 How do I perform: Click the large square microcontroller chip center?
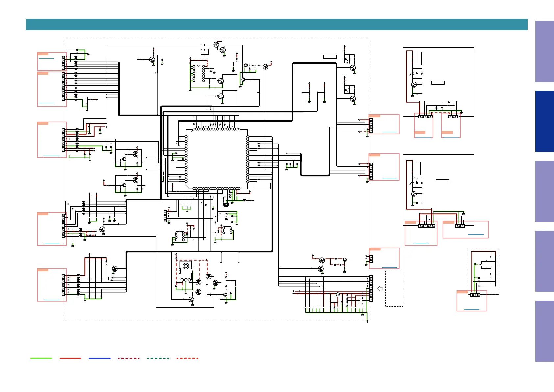point(217,159)
